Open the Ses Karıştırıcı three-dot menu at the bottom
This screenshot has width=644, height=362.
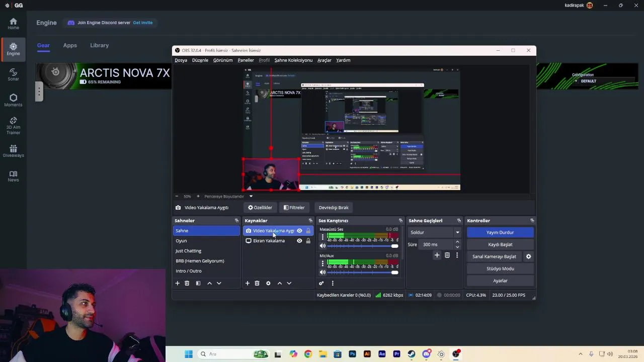point(333,283)
